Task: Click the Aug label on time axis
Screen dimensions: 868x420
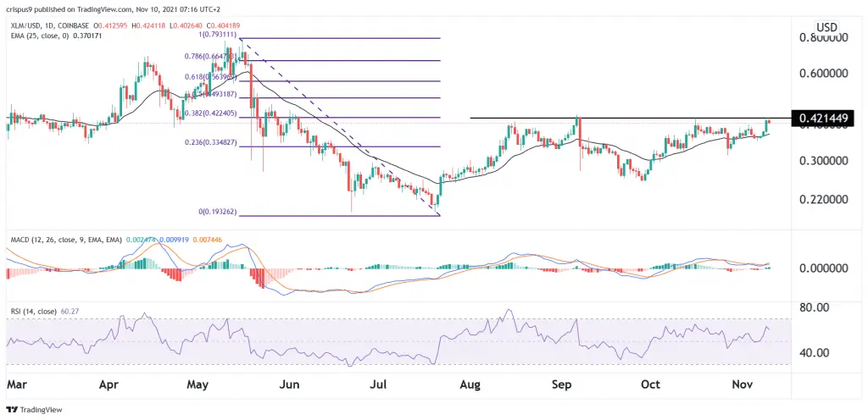Action: pyautogui.click(x=471, y=384)
